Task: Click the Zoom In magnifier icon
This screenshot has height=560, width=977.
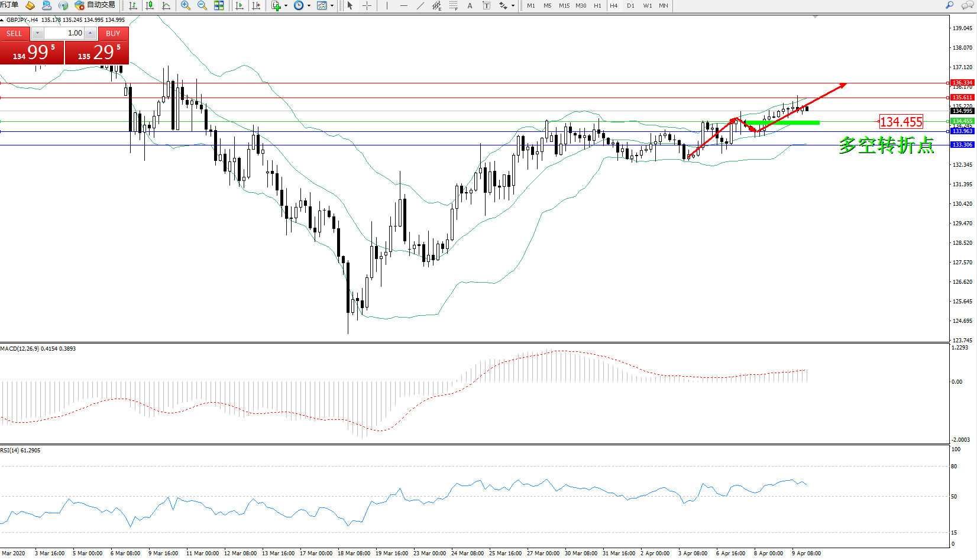Action: tap(185, 5)
